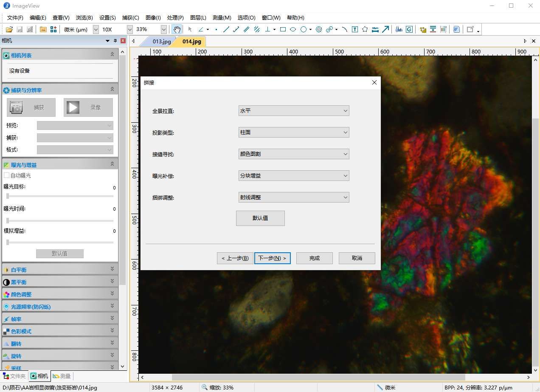Click the thumbnail grid icon in toolbar

pos(53,29)
